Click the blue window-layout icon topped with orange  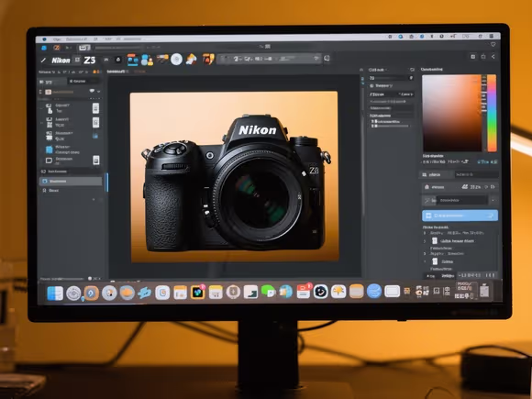pyautogui.click(x=133, y=60)
